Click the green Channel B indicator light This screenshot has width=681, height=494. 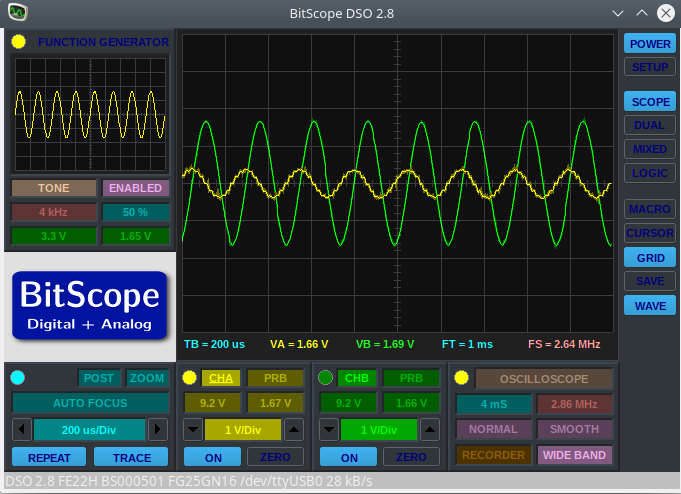pyautogui.click(x=325, y=378)
